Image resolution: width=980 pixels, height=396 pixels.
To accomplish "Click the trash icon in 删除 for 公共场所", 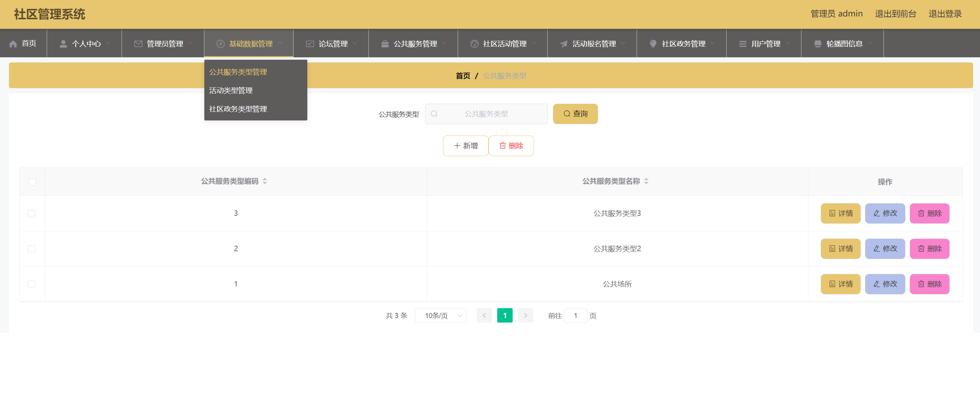I will click(921, 284).
